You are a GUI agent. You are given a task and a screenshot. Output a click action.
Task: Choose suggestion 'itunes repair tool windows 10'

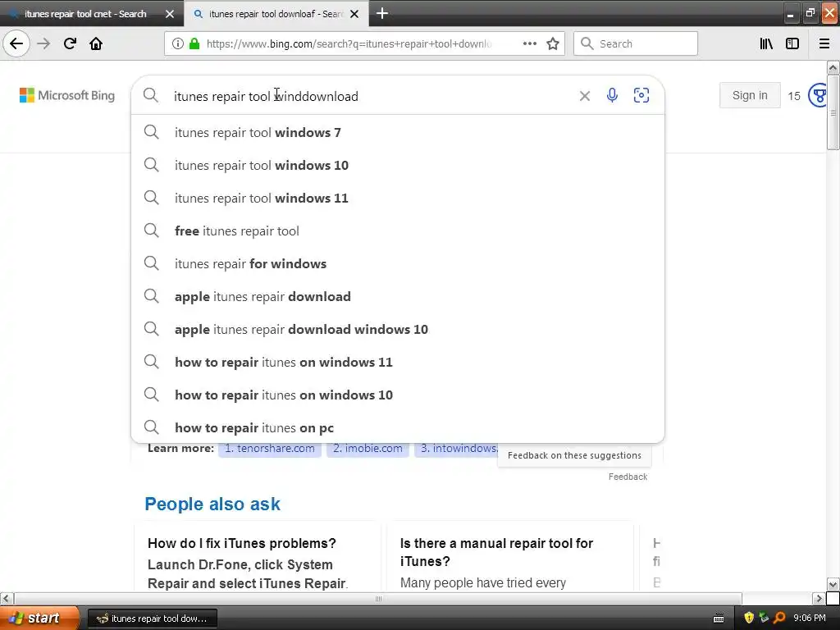pos(398,165)
